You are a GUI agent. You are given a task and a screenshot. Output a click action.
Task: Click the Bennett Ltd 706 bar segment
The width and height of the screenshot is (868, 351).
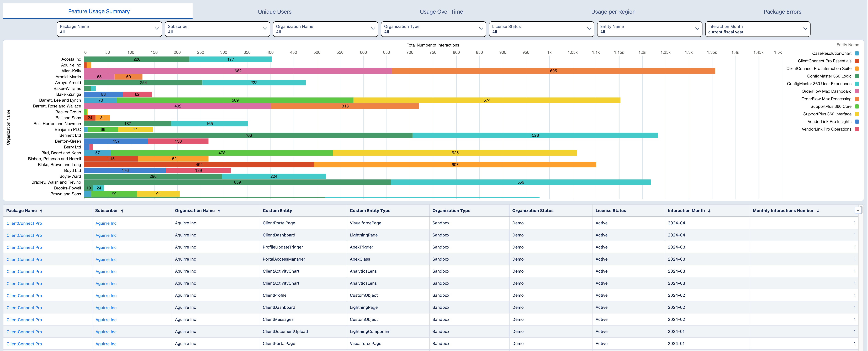coord(248,135)
